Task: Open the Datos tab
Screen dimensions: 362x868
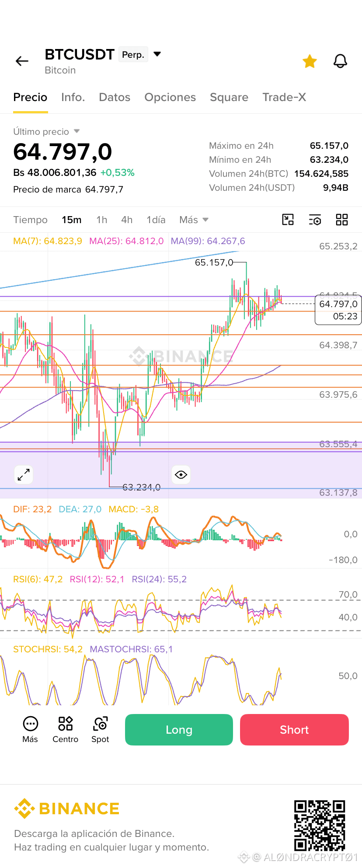Action: pyautogui.click(x=115, y=97)
